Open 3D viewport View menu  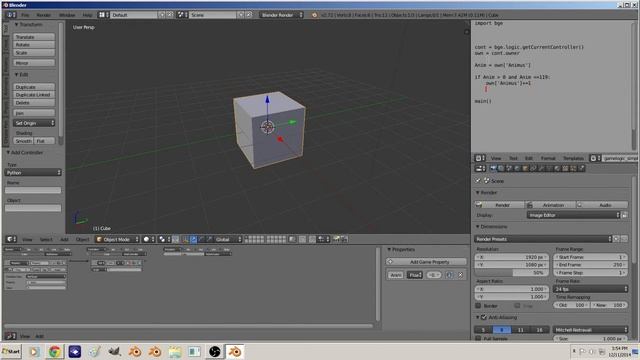(x=27, y=240)
